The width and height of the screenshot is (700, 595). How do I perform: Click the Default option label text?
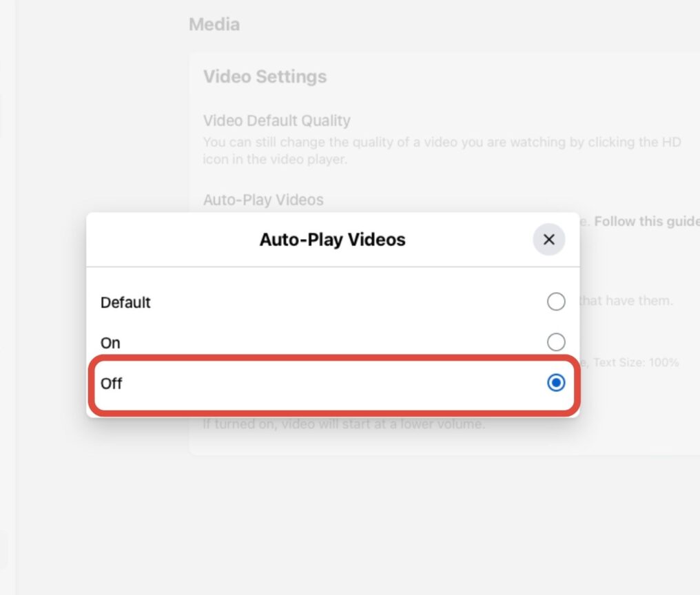pyautogui.click(x=125, y=302)
